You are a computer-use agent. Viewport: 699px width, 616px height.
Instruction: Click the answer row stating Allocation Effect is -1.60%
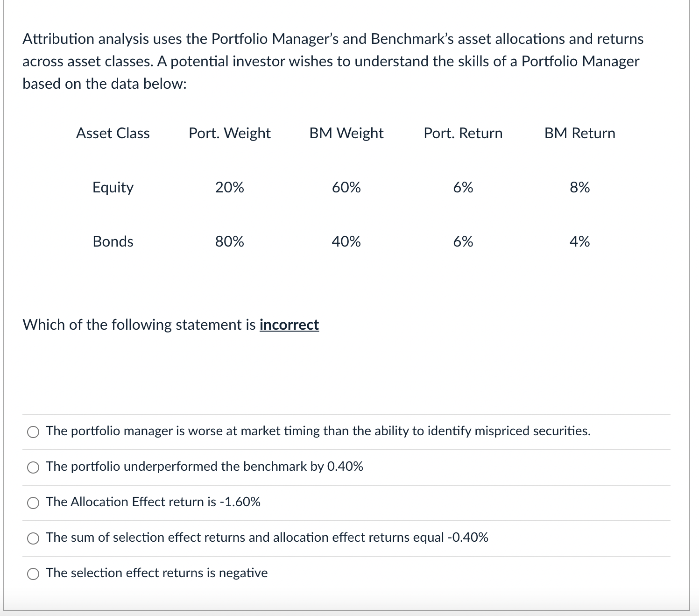153,502
